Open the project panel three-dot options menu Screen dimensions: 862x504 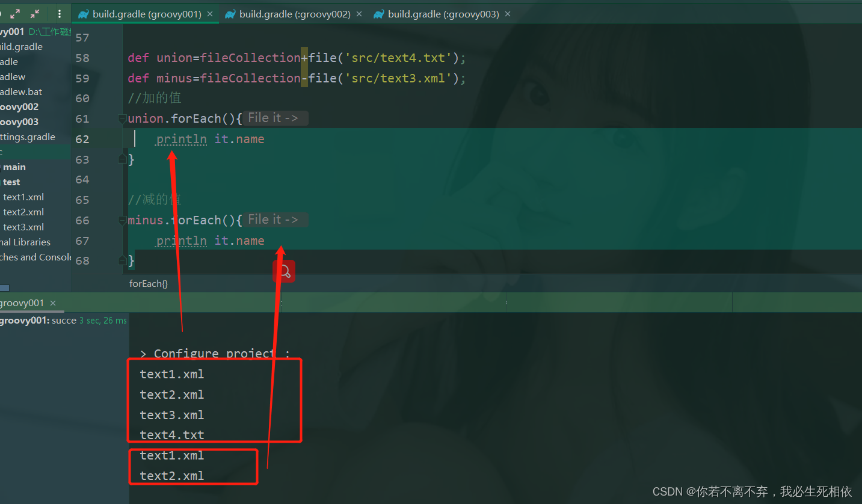point(59,14)
